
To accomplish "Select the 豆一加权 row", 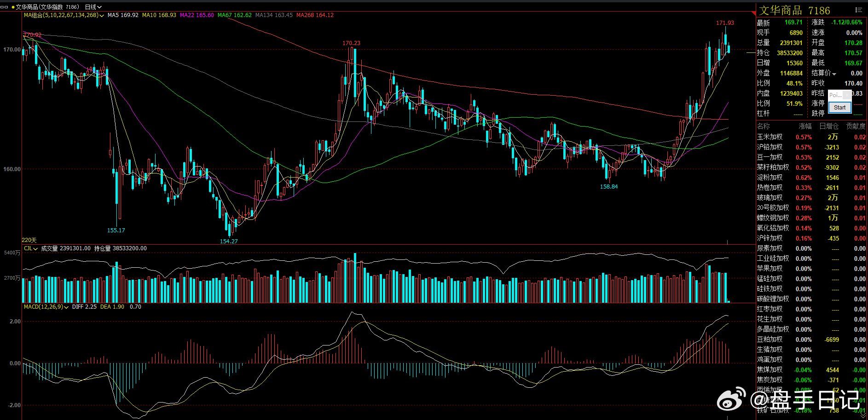I will [x=812, y=157].
